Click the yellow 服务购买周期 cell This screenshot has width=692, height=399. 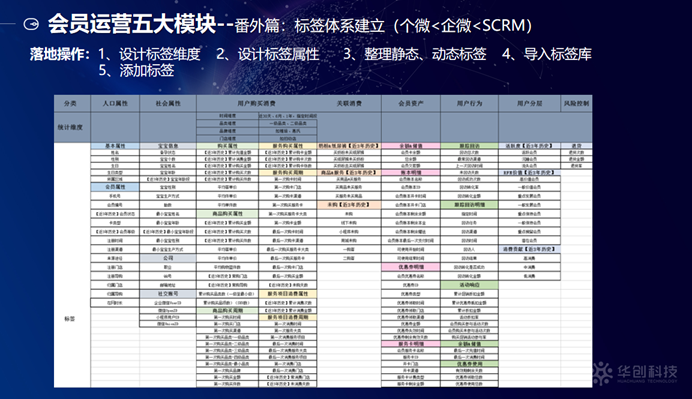click(x=288, y=173)
